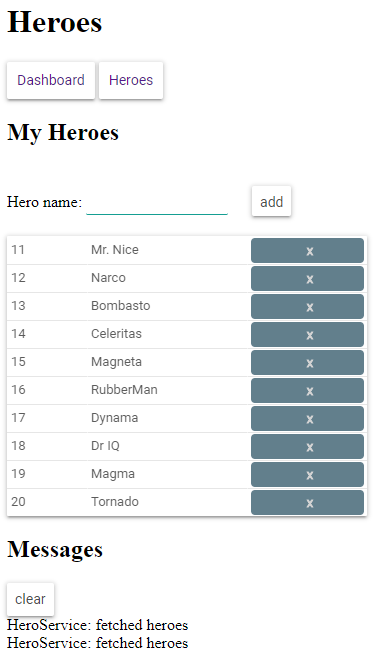The image size is (383, 662).
Task: Focus the Hero name input field
Action: point(157,202)
